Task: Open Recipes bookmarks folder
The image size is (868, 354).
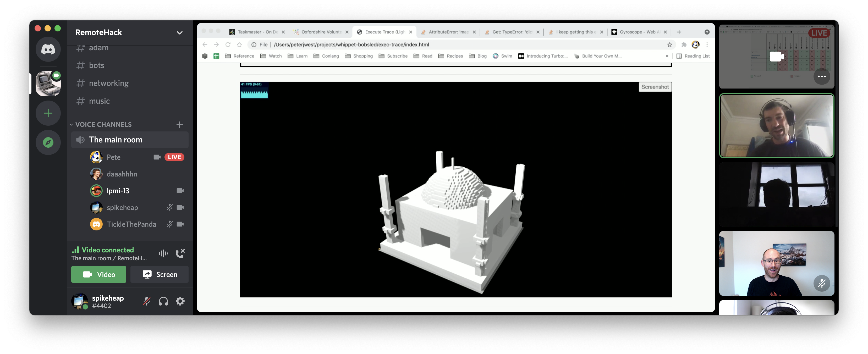Action: click(451, 56)
